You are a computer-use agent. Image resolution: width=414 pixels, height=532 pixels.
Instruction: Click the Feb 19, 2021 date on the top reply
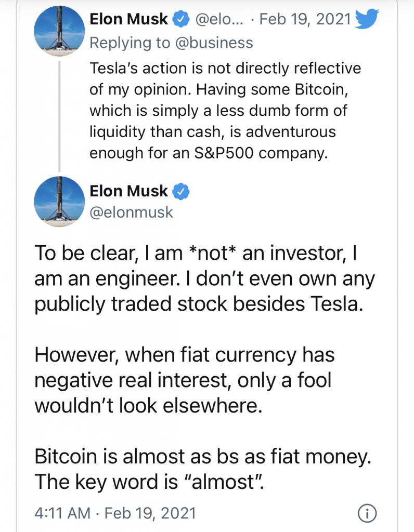point(305,19)
